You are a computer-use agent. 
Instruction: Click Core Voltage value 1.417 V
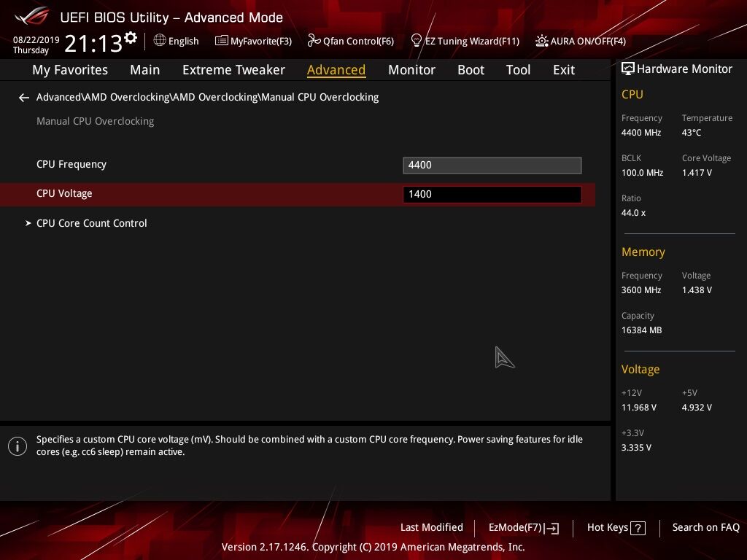click(697, 173)
